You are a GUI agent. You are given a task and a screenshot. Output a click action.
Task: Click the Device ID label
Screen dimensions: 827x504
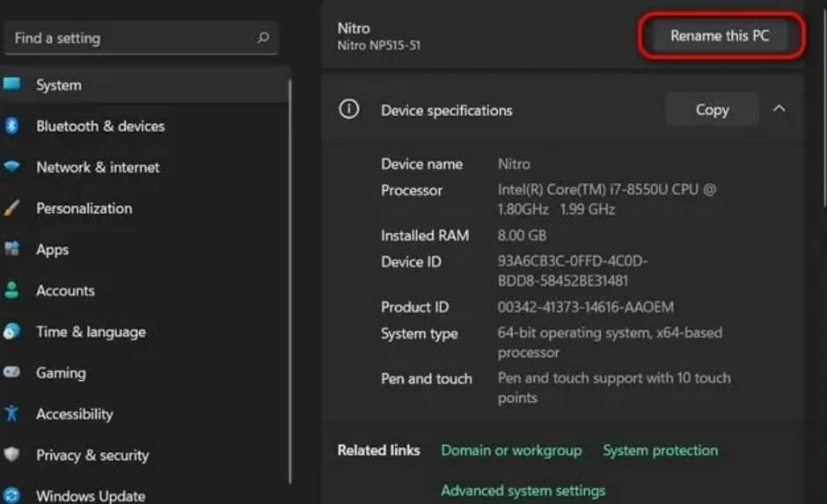(411, 261)
